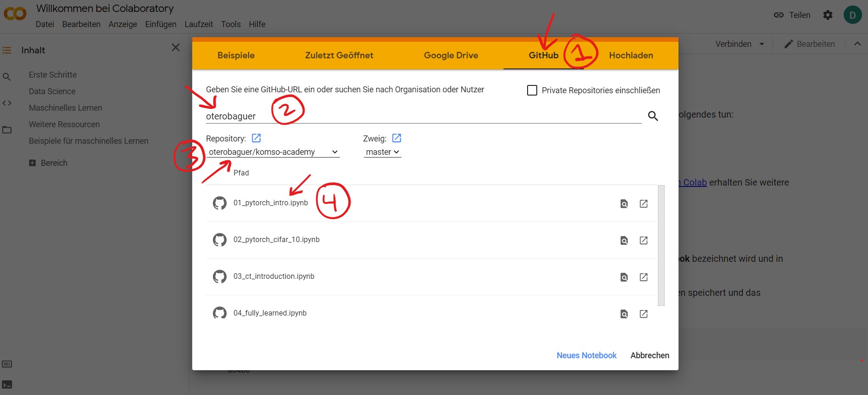Click the Colab logo icon
This screenshot has height=395, width=868.
click(15, 14)
